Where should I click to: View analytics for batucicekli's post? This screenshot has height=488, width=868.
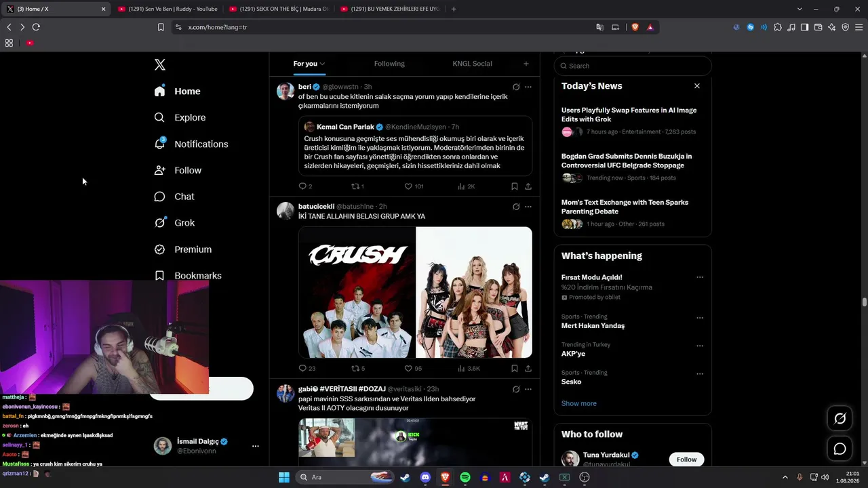(x=469, y=369)
